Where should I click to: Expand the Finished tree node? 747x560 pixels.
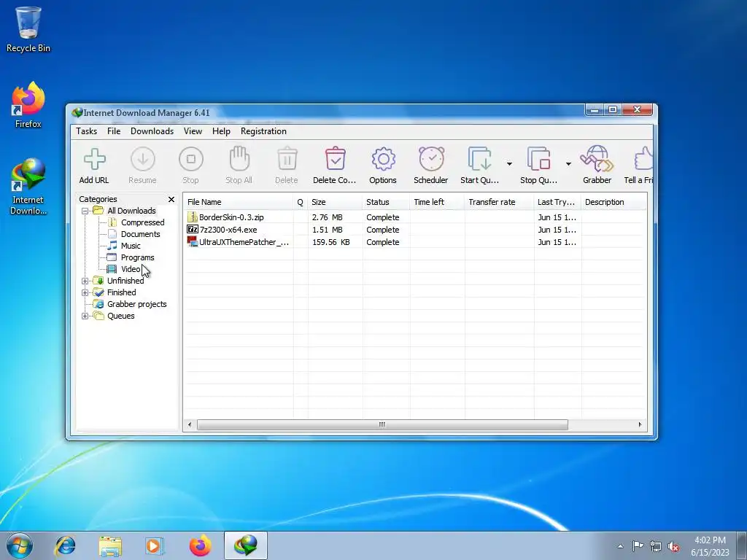tap(85, 293)
